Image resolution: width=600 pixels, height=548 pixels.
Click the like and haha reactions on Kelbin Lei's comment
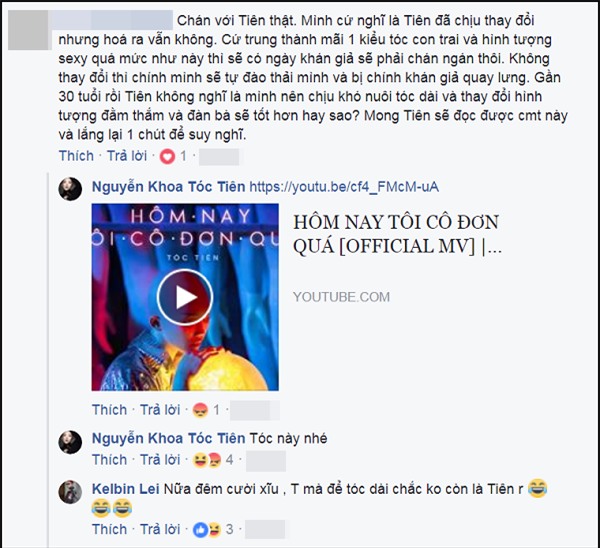click(x=208, y=529)
